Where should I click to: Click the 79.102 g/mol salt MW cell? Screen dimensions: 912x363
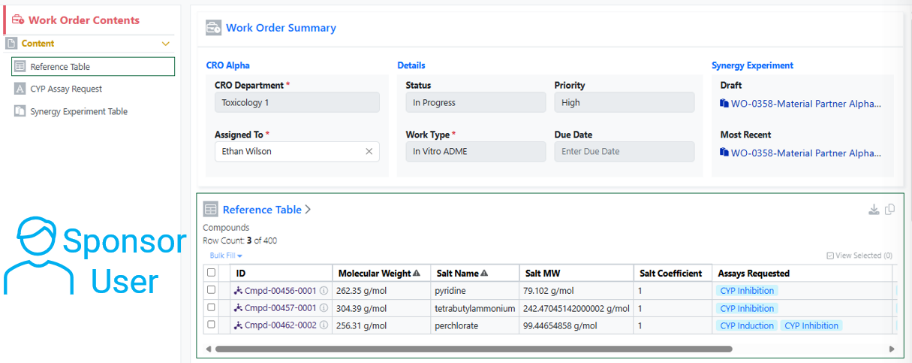pos(576,291)
